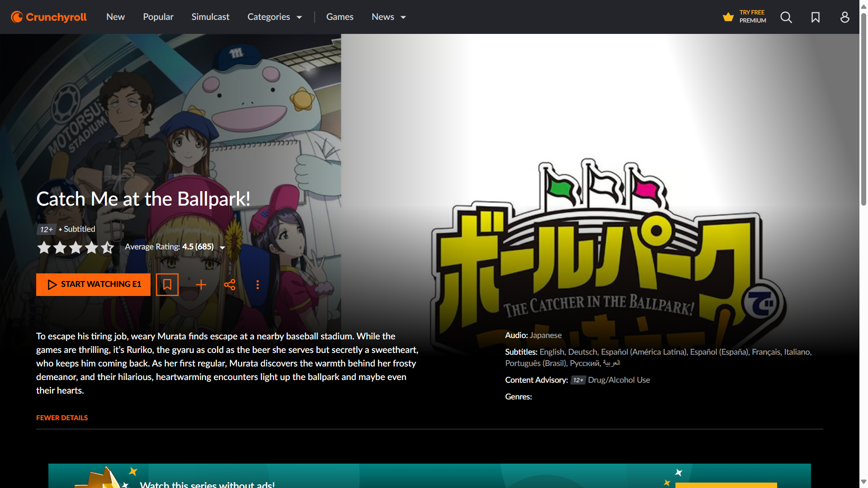Expand the Categories dropdown
The width and height of the screenshot is (868, 488).
tap(274, 17)
